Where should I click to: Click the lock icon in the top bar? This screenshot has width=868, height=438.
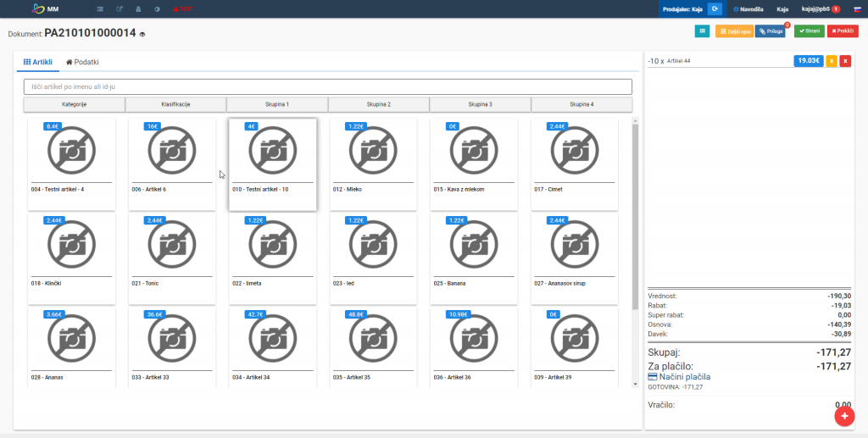[x=138, y=8]
